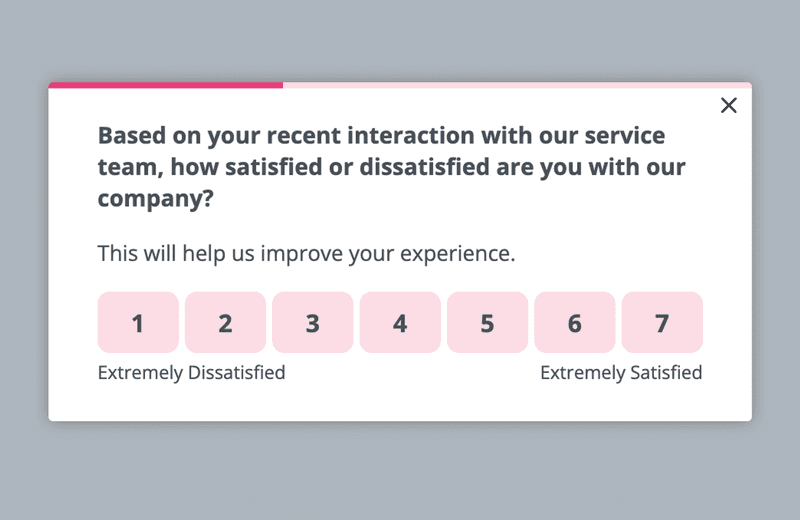Select the second-highest satisfaction rating
Screen dimensions: 800x520
[575, 323]
